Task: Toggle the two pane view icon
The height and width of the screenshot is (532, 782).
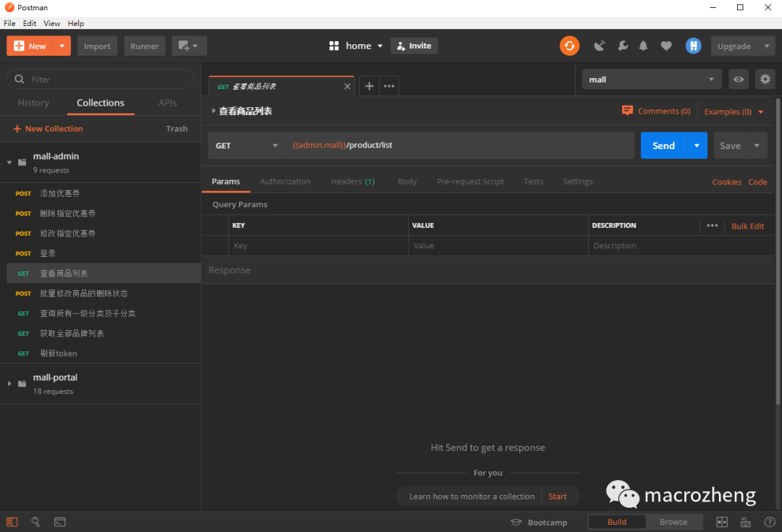Action: [722, 522]
